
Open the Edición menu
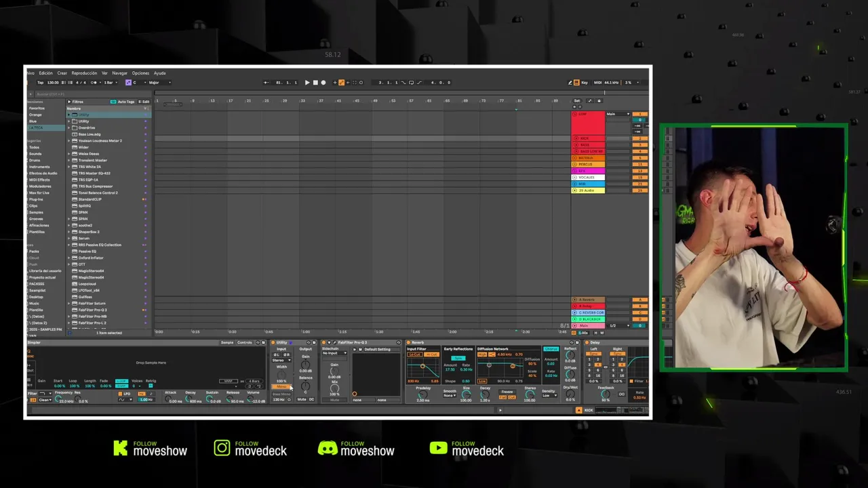tap(45, 73)
